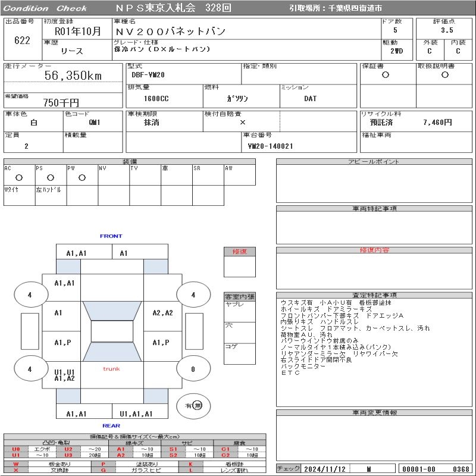
Task: Click the warranty book (保証書) circle
Action: [386, 75]
